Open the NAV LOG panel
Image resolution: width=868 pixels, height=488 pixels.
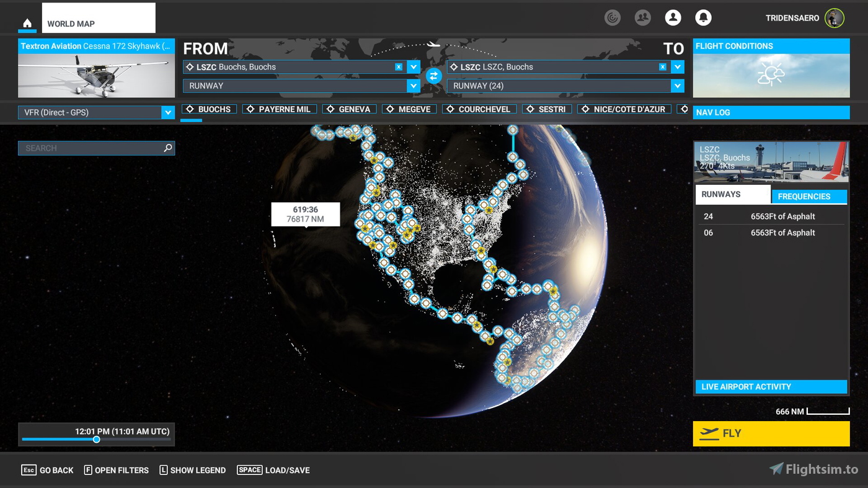771,112
